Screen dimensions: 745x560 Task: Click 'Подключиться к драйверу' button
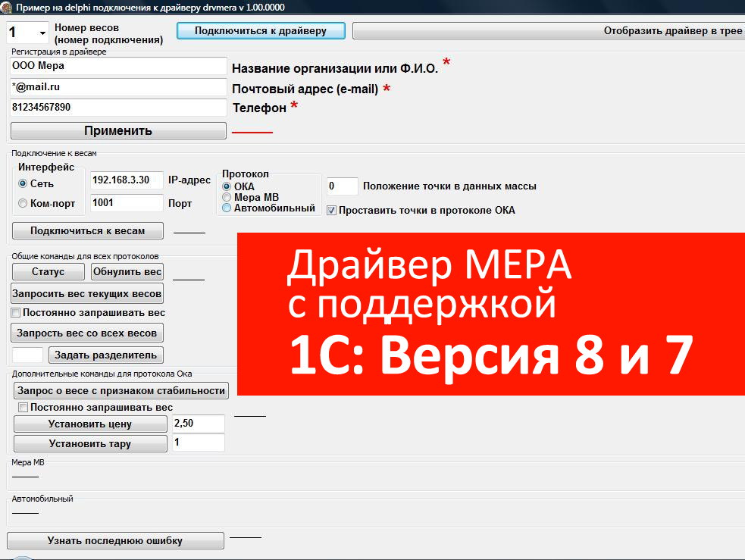click(x=261, y=31)
